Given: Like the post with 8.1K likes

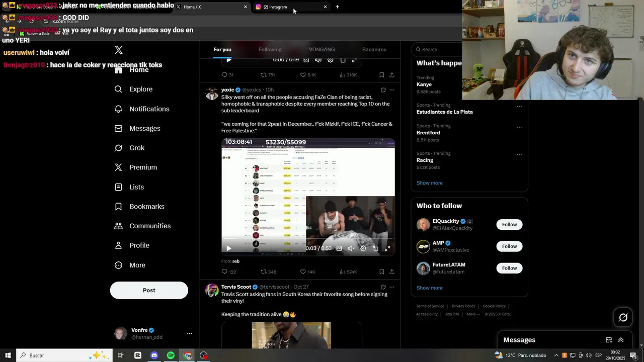Looking at the screenshot, I should (x=308, y=75).
